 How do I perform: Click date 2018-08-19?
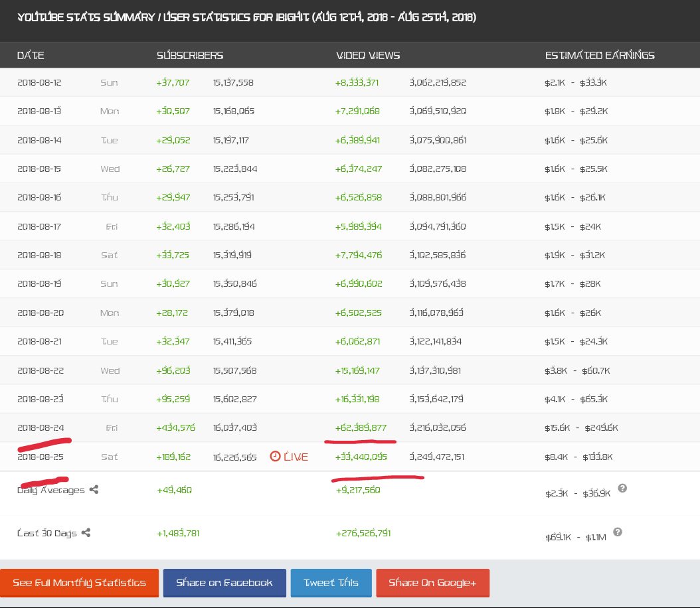[39, 283]
